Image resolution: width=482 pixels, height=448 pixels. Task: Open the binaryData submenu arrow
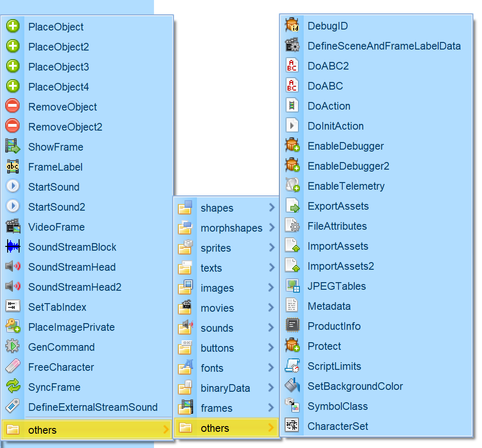point(272,388)
